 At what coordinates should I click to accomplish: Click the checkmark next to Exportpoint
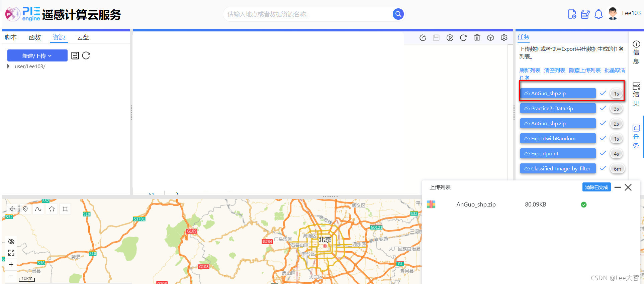603,153
